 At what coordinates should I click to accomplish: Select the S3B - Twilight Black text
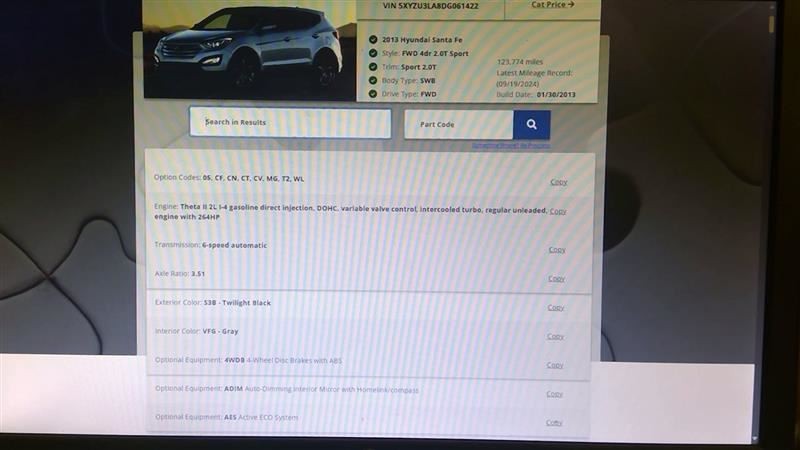(237, 303)
